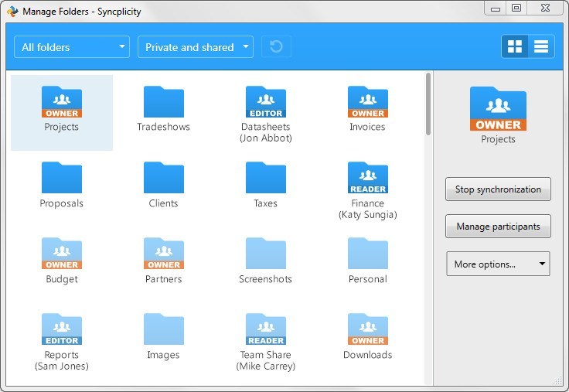Select the Taxes folder icon
This screenshot has height=392, width=569.
[x=266, y=178]
